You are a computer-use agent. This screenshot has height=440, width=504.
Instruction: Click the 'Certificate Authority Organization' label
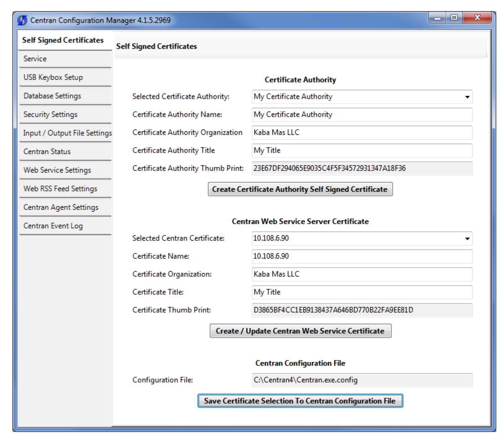pos(188,133)
